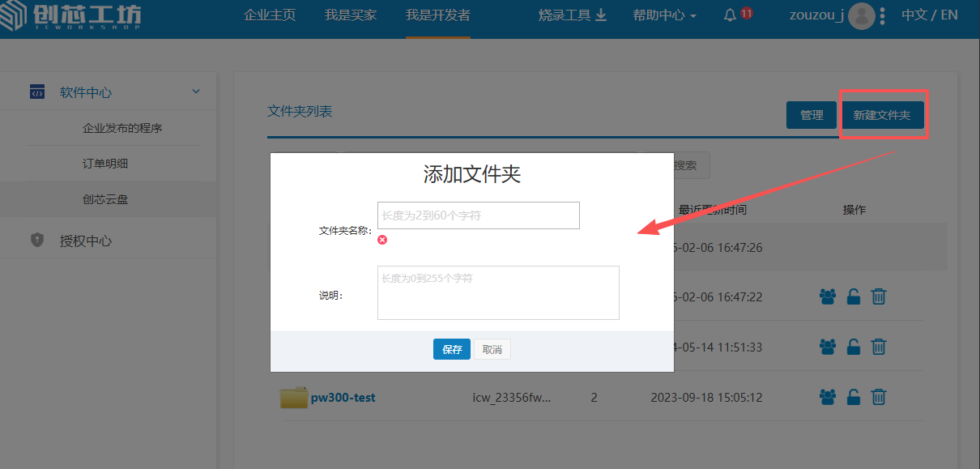Click the notification bell icon

tap(730, 15)
